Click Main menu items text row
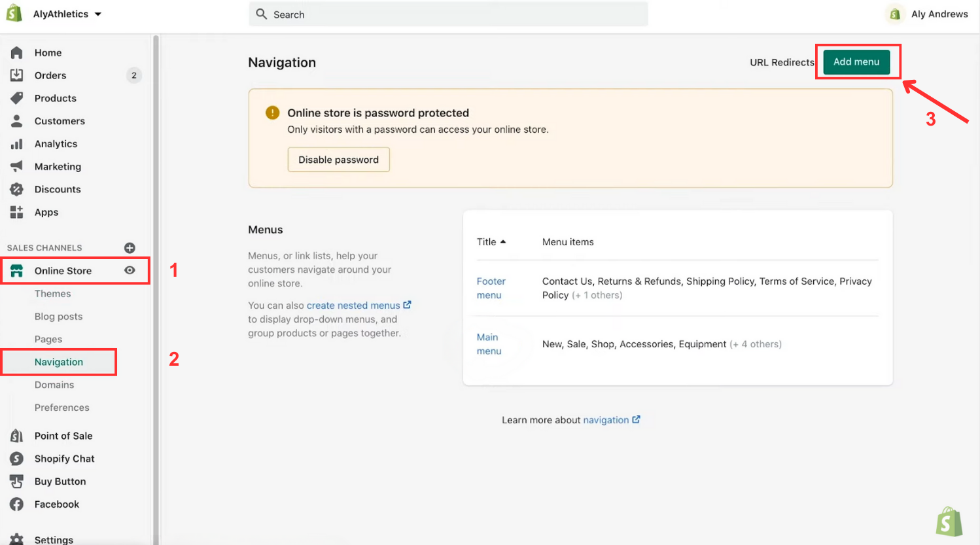This screenshot has width=980, height=545. (x=661, y=344)
